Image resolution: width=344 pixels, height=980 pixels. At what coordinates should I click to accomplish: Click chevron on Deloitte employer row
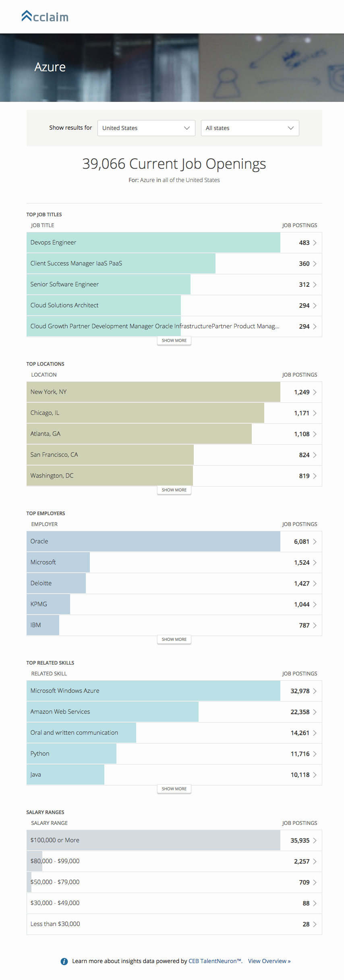(315, 584)
